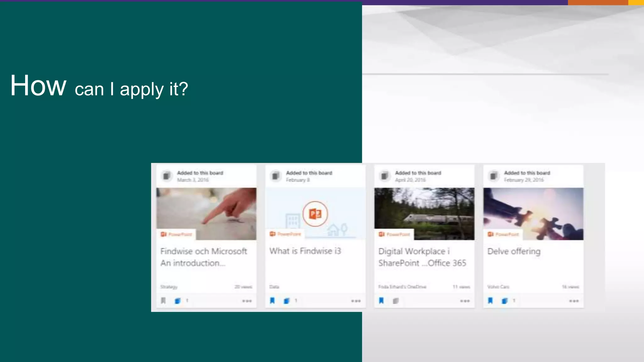Viewport: 644px width, 362px height.
Task: Toggle bookmark on What is Findwise i3 card
Action: 272,301
